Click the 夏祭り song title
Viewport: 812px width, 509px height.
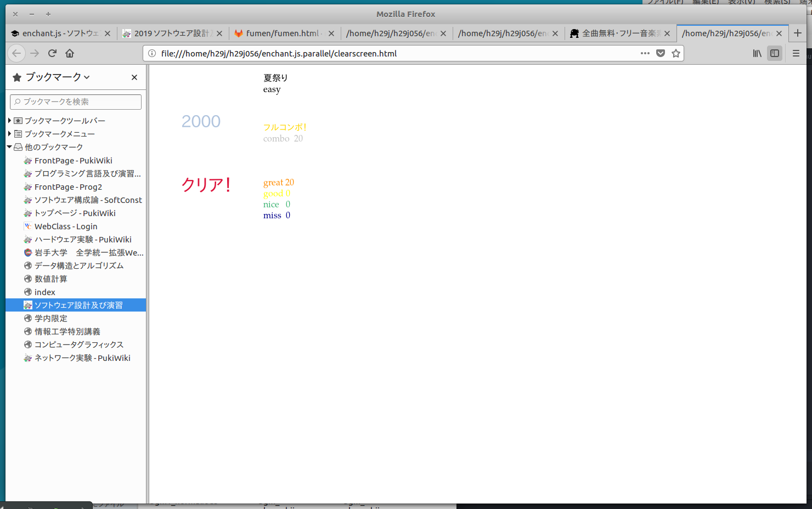tap(275, 78)
